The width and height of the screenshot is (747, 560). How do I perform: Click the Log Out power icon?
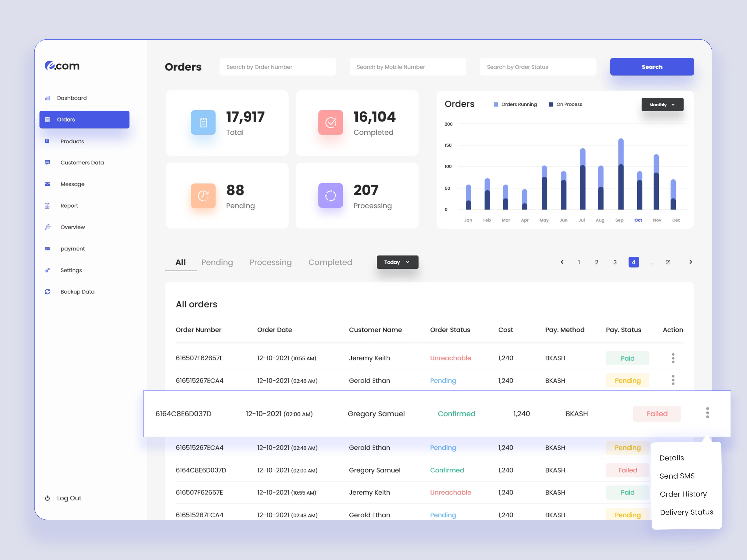[x=47, y=498]
